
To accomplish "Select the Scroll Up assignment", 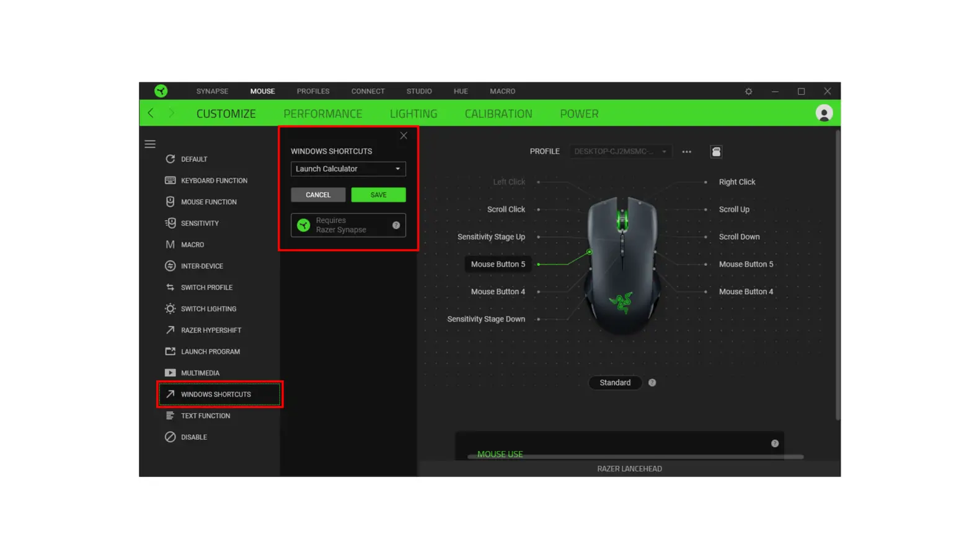I will click(734, 209).
